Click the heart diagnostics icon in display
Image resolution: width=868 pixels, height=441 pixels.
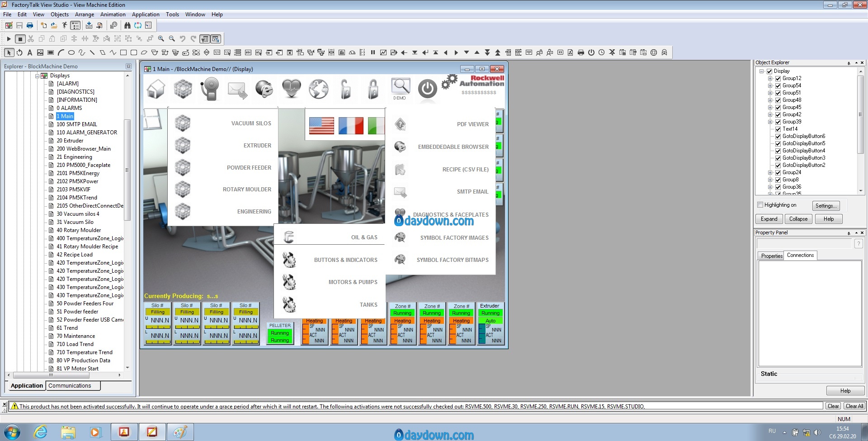click(292, 89)
